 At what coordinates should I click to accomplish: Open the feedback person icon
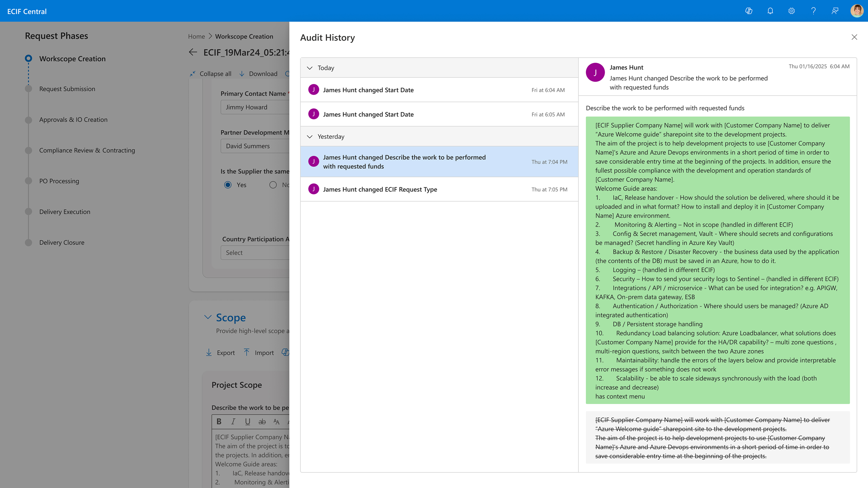pyautogui.click(x=835, y=11)
